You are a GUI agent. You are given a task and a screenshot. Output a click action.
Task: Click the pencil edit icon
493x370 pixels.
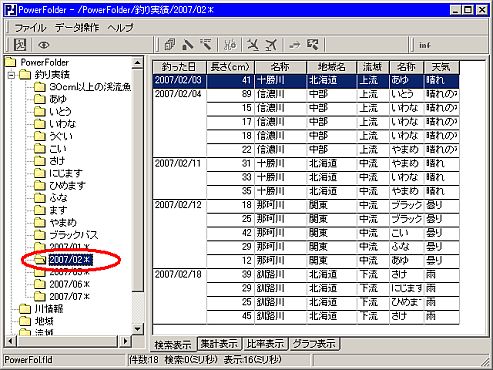tap(188, 44)
